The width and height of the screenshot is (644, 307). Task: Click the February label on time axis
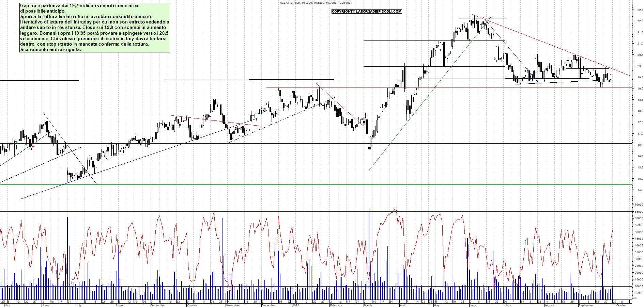336,305
